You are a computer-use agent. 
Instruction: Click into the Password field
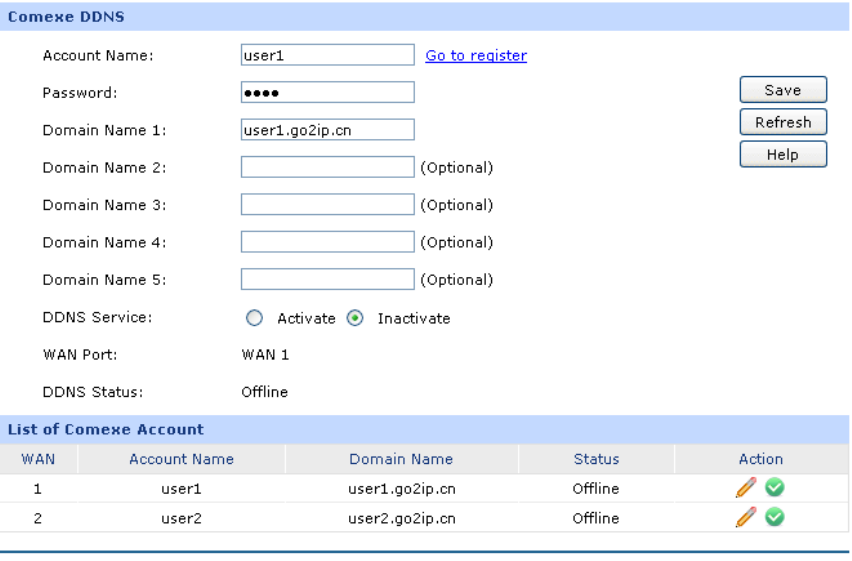pos(327,93)
